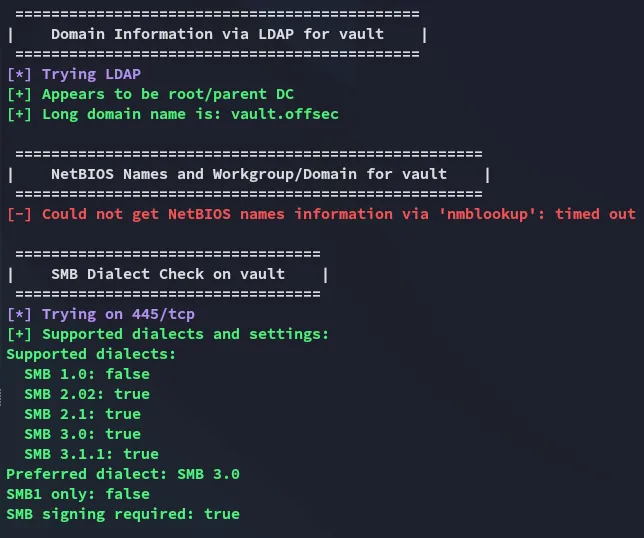The image size is (644, 538).
Task: Click the 'Trying on 445/tcp' line
Action: coord(101,315)
